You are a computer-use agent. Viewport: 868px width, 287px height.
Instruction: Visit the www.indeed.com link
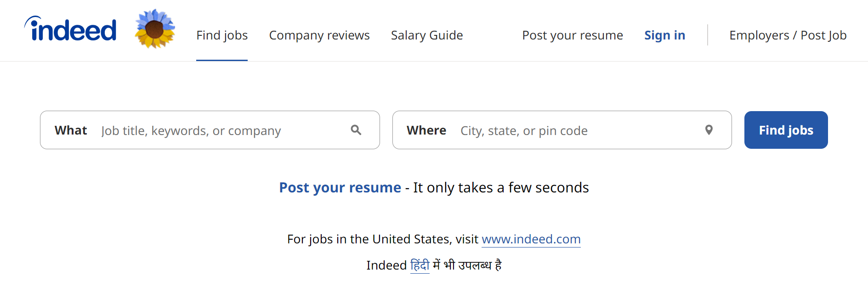(x=531, y=239)
